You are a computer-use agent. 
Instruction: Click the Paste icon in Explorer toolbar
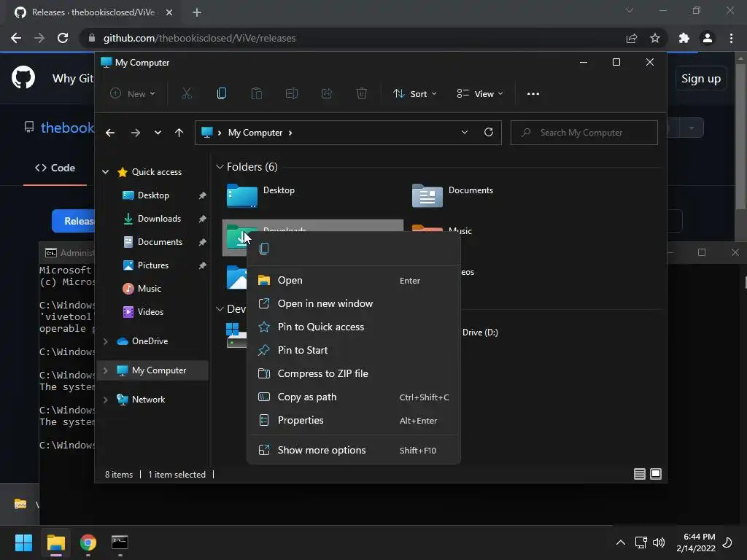click(x=256, y=94)
